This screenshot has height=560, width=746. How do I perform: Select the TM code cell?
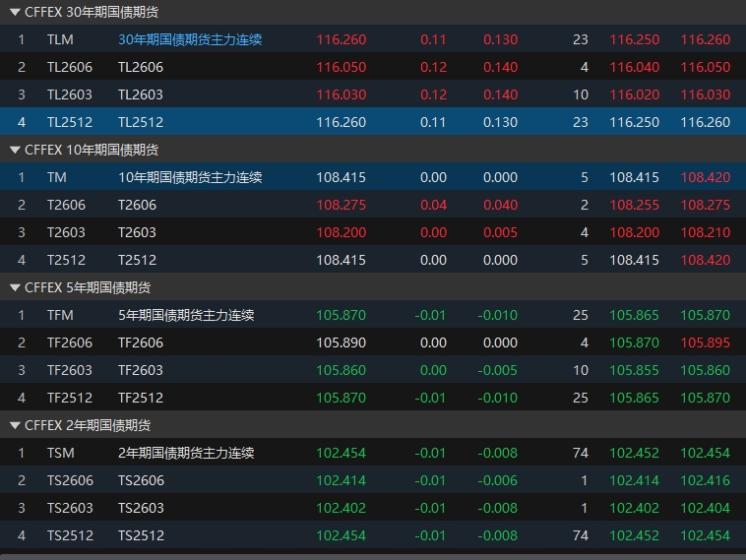pos(57,177)
